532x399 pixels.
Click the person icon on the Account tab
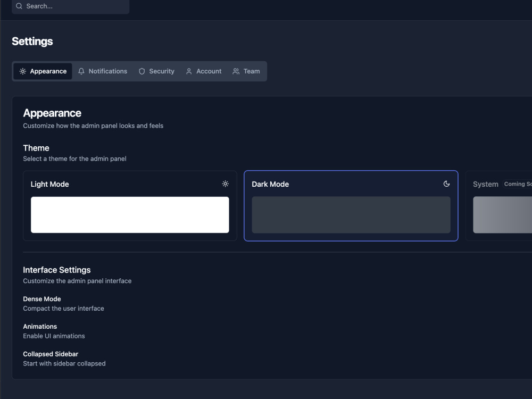click(189, 71)
